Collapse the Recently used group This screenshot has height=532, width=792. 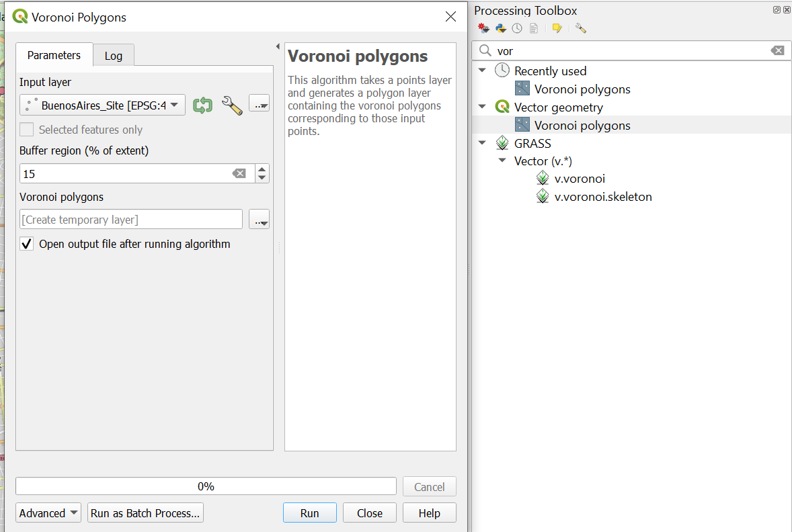click(481, 70)
